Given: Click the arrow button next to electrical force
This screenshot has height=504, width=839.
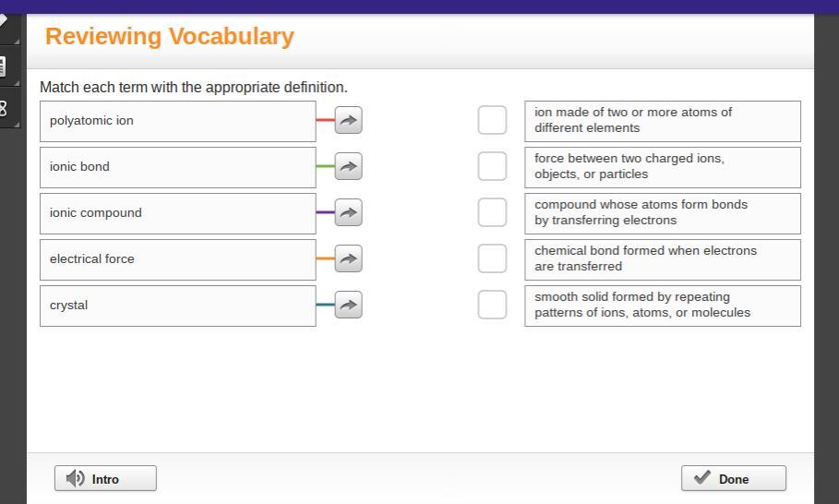Looking at the screenshot, I should pyautogui.click(x=348, y=258).
